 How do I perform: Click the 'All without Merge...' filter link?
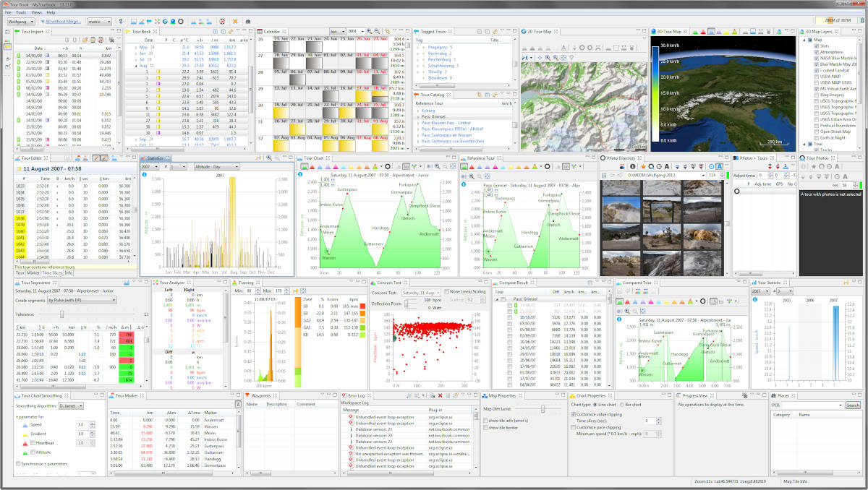[x=63, y=22]
